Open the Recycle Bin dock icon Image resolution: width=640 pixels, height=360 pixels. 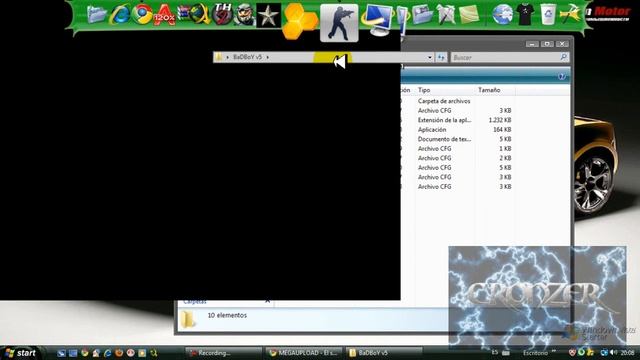coord(548,15)
